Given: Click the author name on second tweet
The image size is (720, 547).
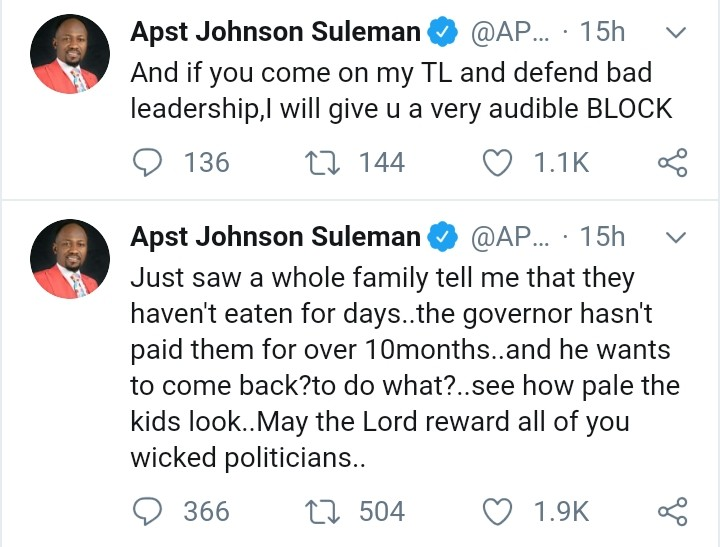Looking at the screenshot, I should click(275, 237).
